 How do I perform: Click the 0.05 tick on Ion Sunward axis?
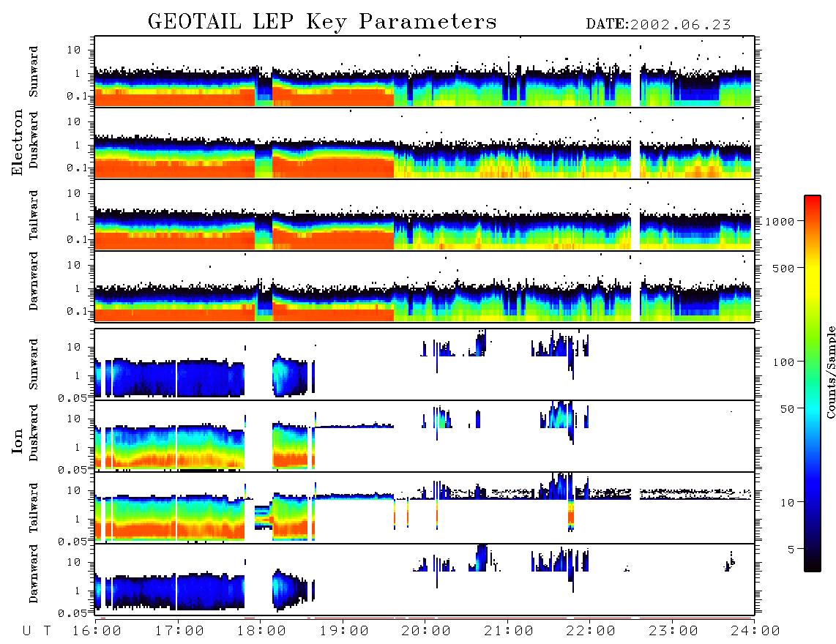[72, 398]
